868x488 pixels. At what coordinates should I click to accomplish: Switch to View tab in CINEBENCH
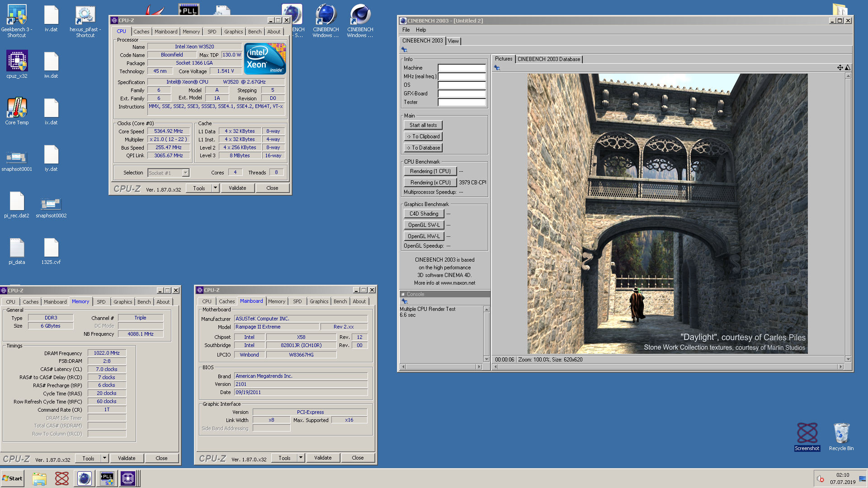[x=453, y=41]
